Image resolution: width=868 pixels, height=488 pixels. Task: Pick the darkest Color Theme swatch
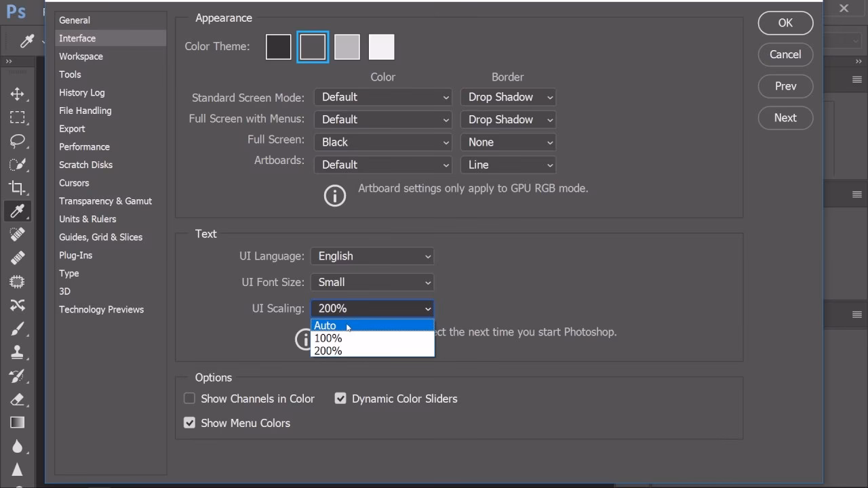click(278, 46)
